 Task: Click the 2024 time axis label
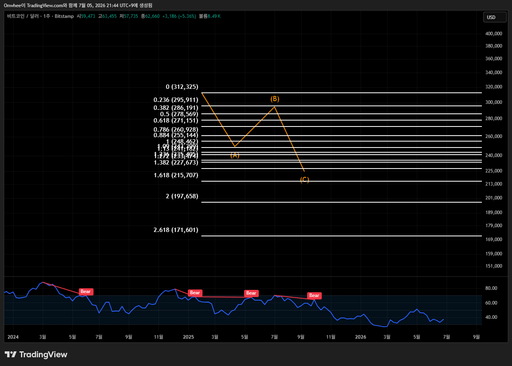pos(13,337)
